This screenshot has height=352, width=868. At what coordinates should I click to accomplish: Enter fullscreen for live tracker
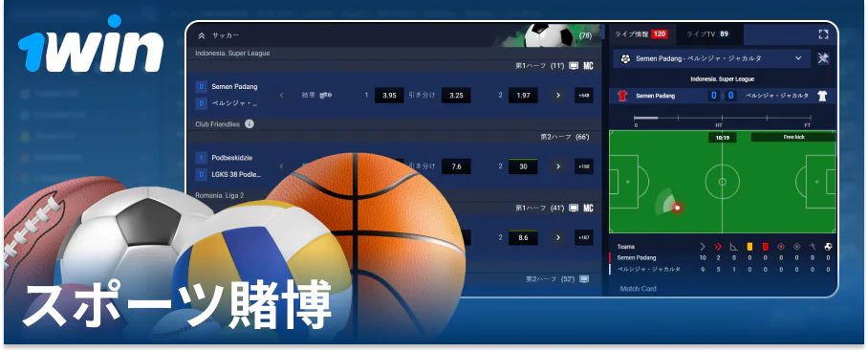pyautogui.click(x=823, y=34)
